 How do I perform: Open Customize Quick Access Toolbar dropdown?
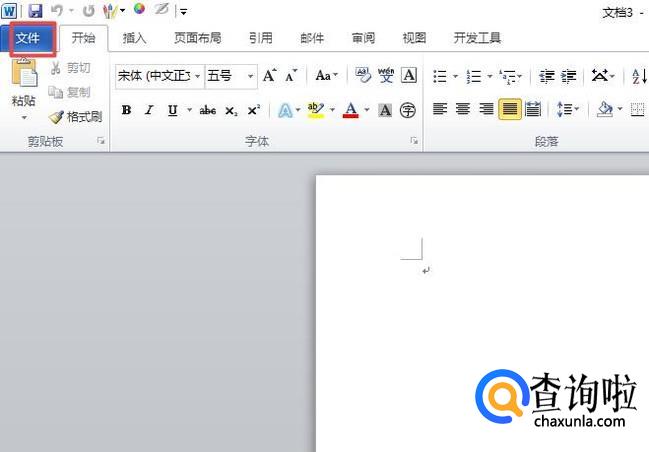(x=183, y=12)
